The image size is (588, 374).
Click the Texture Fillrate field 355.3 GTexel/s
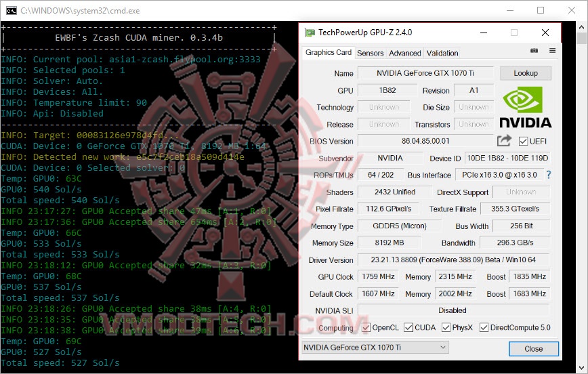coord(516,209)
